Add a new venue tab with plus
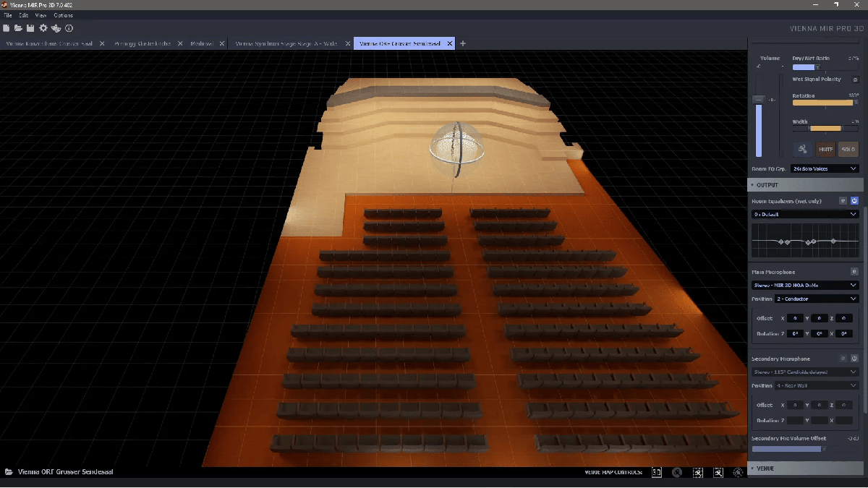This screenshot has height=488, width=868. point(463,43)
